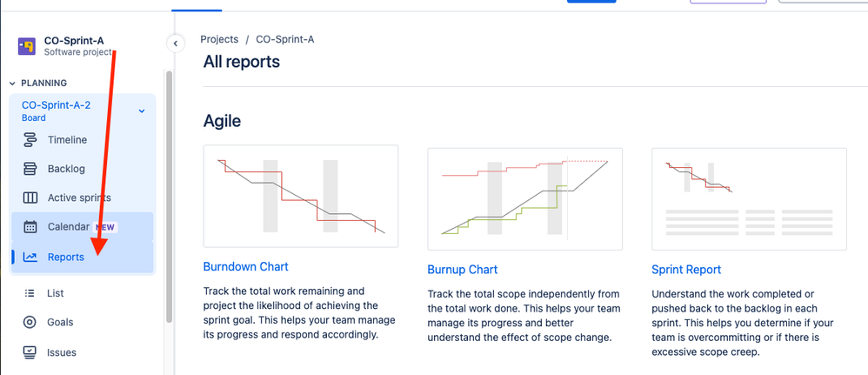Collapse the sidebar with the chevron button
868x375 pixels.
pos(176,43)
